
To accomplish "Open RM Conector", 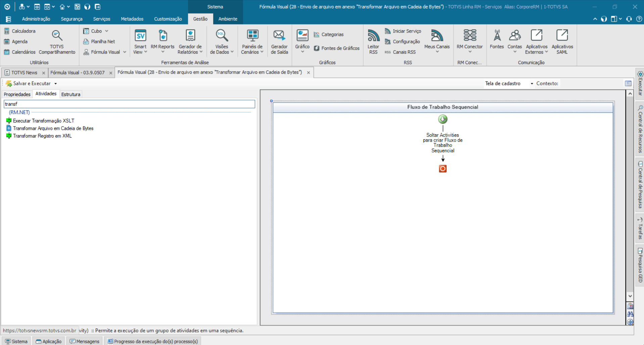I will [469, 42].
